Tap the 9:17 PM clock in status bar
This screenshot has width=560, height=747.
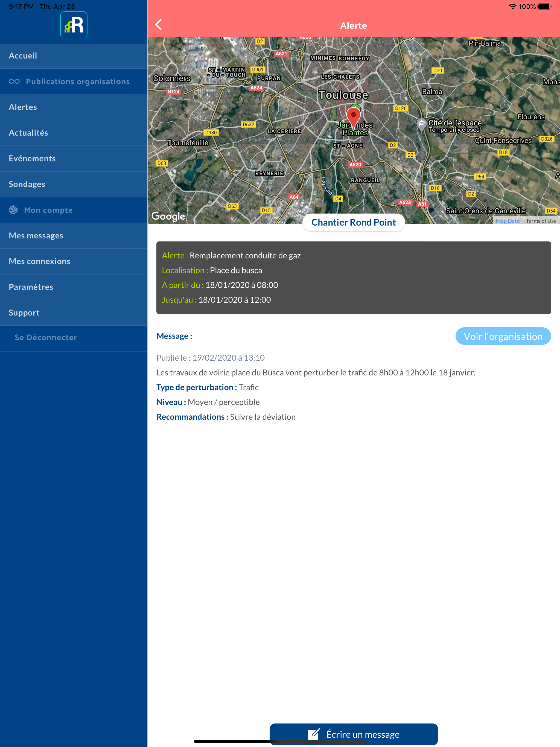21,6
